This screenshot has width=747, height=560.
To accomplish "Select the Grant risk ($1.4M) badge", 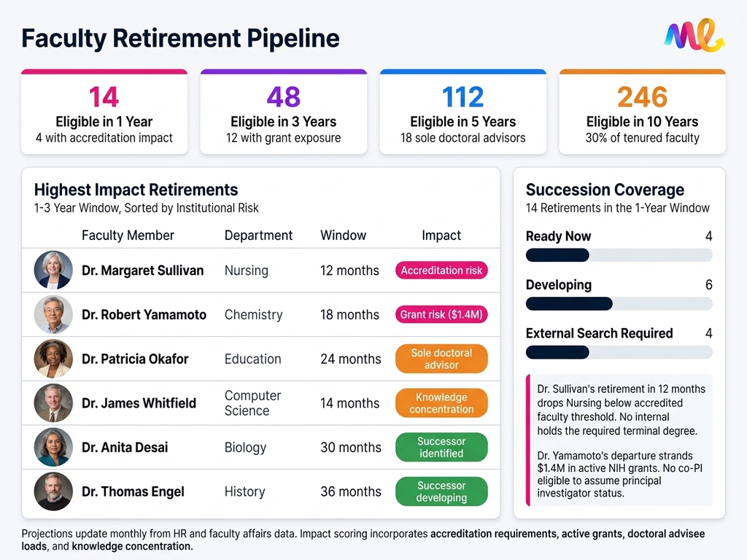I will click(441, 315).
